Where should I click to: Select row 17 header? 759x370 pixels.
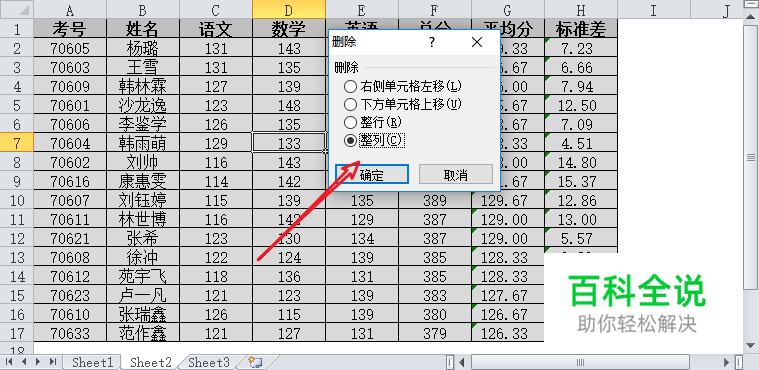tap(16, 333)
